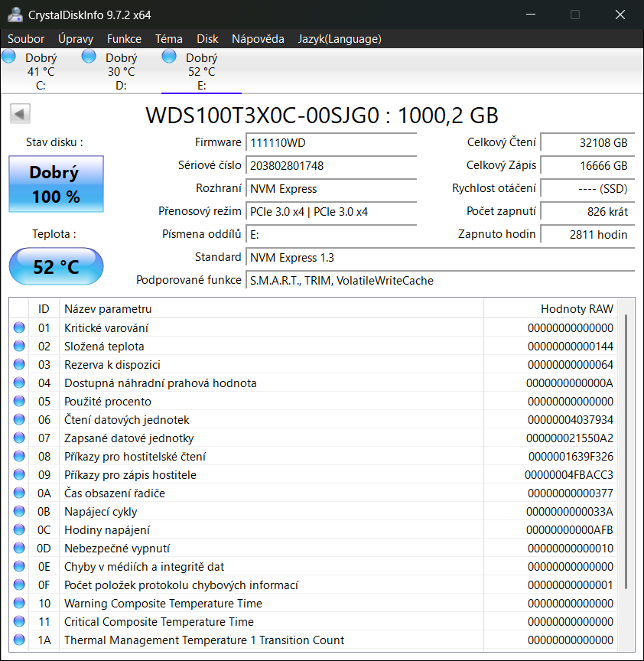
Task: Open the Téma menu
Action: (168, 38)
